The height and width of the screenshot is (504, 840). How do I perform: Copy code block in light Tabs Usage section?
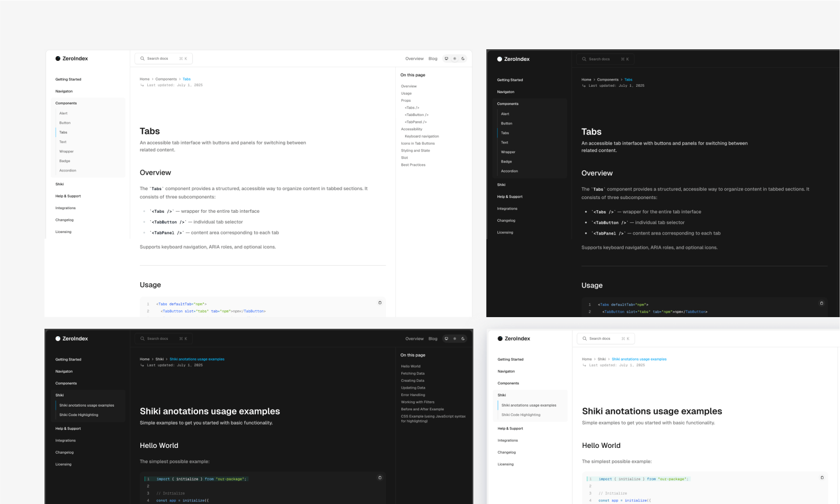click(380, 303)
